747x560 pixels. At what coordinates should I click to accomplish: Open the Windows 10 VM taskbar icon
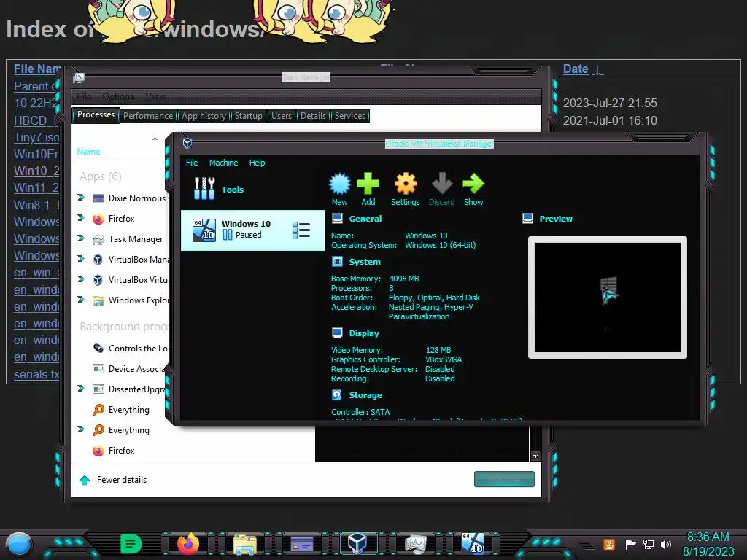pos(473,543)
